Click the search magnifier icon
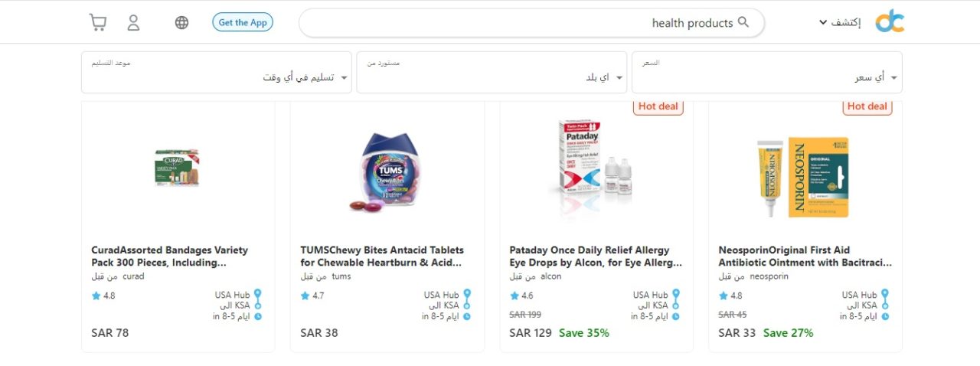 click(x=743, y=22)
